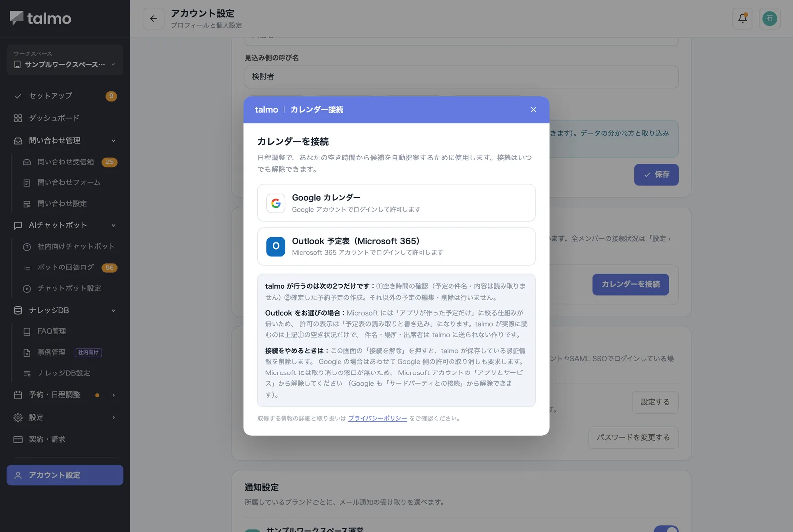Click the ボットの回答ログ list icon

[x=27, y=268]
